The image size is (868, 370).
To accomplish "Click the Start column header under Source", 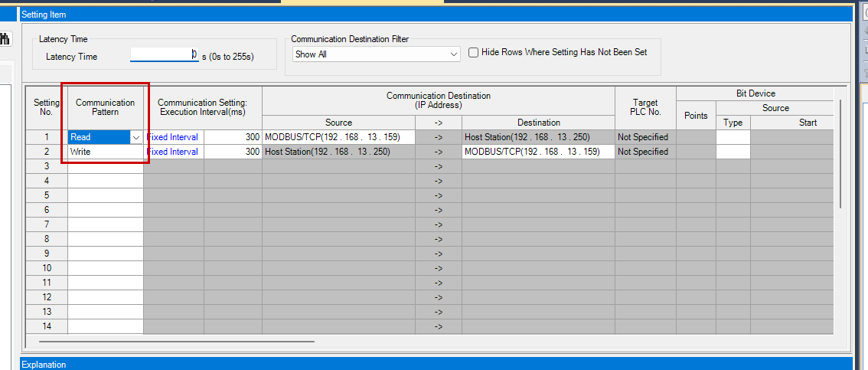I will (791, 123).
